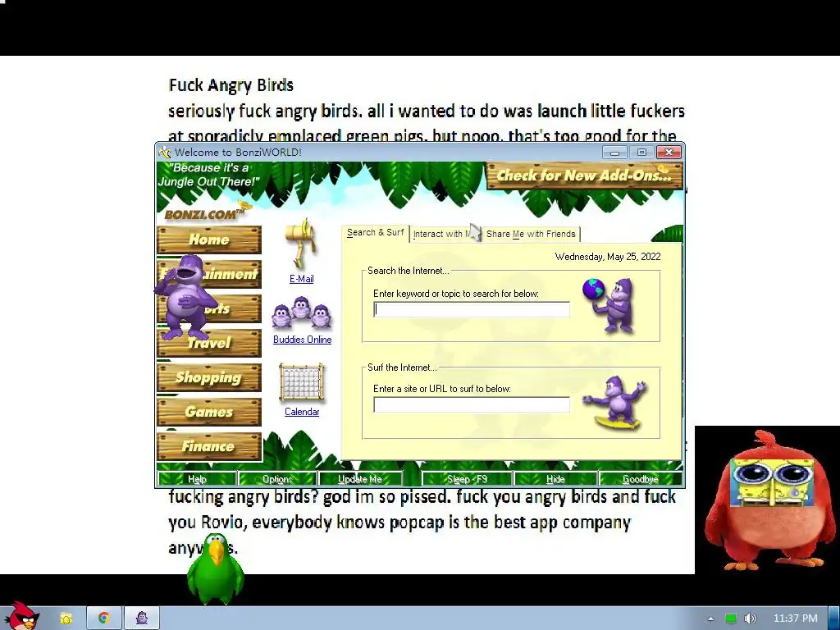Click the green network tray icon
The height and width of the screenshot is (630, 840).
731,619
